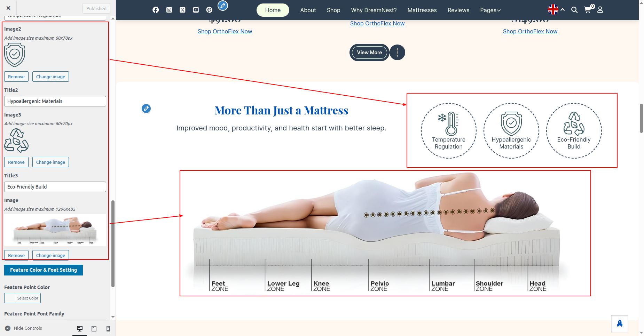Expand the Pages dropdown menu
Image resolution: width=644 pixels, height=336 pixels.
point(490,10)
